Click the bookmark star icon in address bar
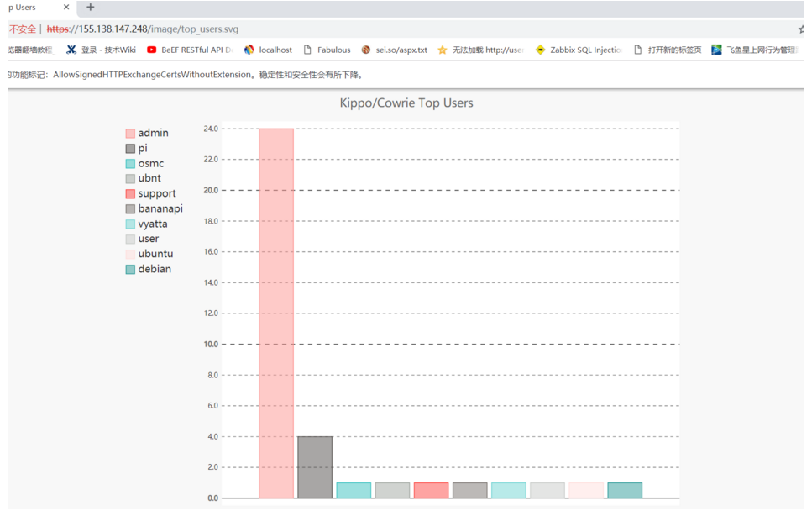 pyautogui.click(x=802, y=29)
